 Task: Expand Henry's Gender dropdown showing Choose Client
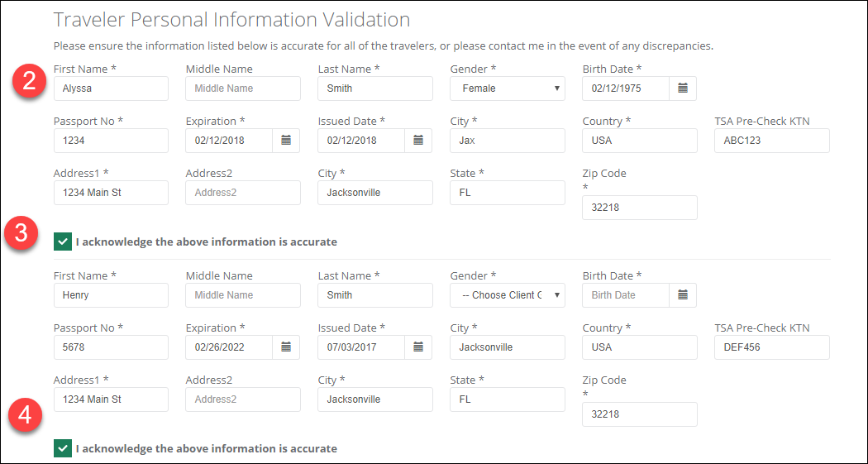(508, 295)
